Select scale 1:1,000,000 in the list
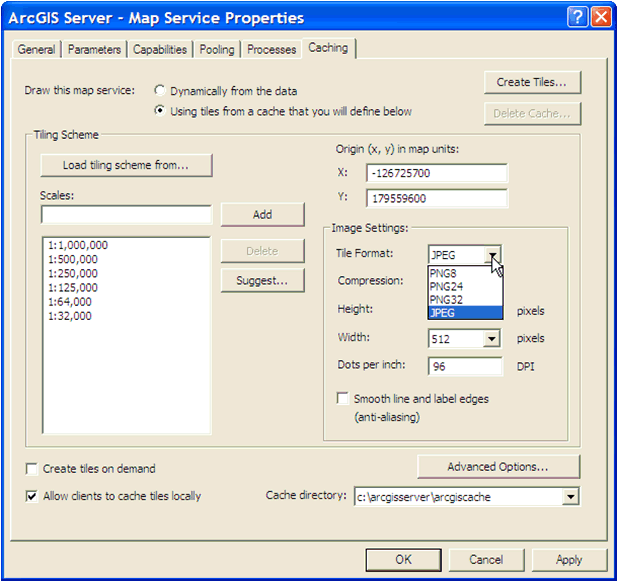Screen dimensions: 617x581 [78, 245]
